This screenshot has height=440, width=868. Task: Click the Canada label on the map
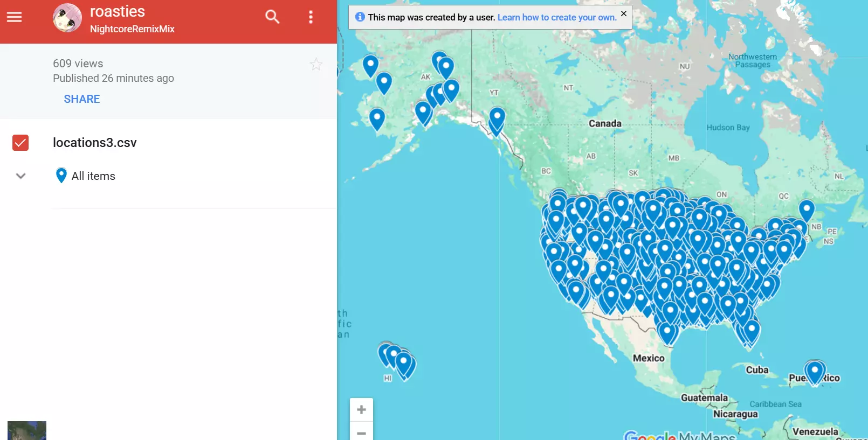pos(605,123)
